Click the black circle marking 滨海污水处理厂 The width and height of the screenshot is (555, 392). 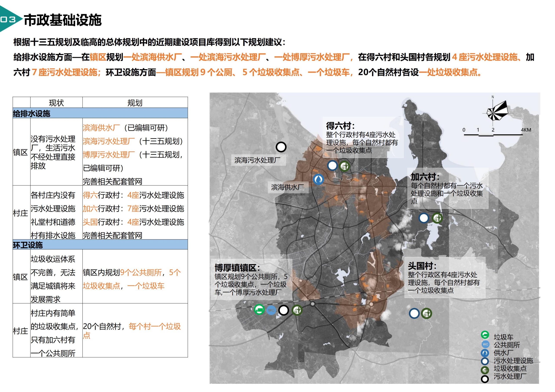[282, 147]
